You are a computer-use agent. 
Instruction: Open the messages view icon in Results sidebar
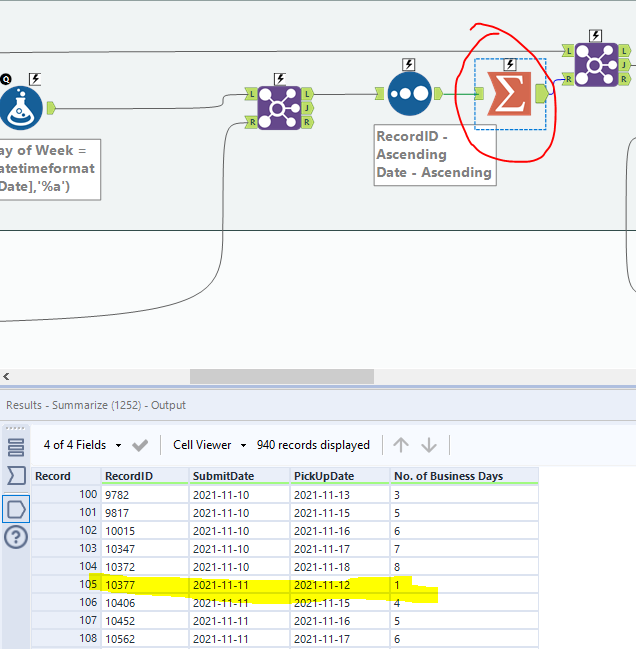pyautogui.click(x=16, y=446)
